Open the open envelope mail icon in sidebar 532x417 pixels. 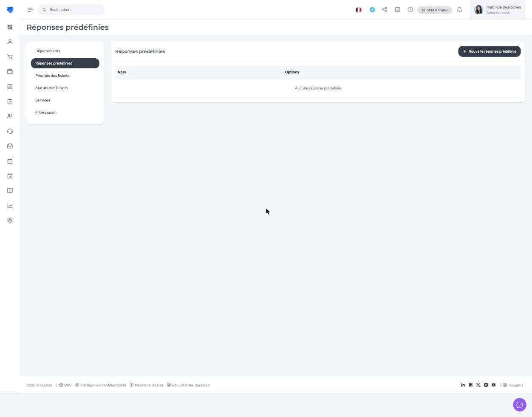coord(10,146)
